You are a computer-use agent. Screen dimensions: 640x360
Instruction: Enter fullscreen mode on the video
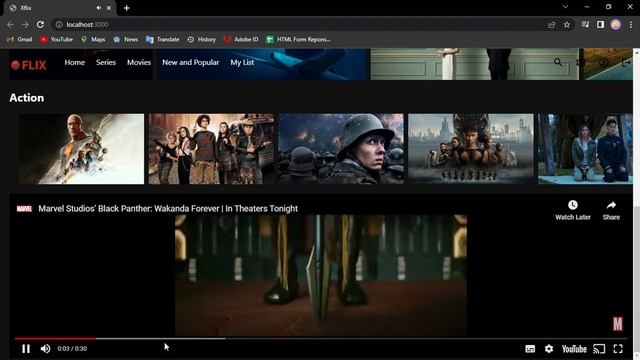pyautogui.click(x=618, y=349)
